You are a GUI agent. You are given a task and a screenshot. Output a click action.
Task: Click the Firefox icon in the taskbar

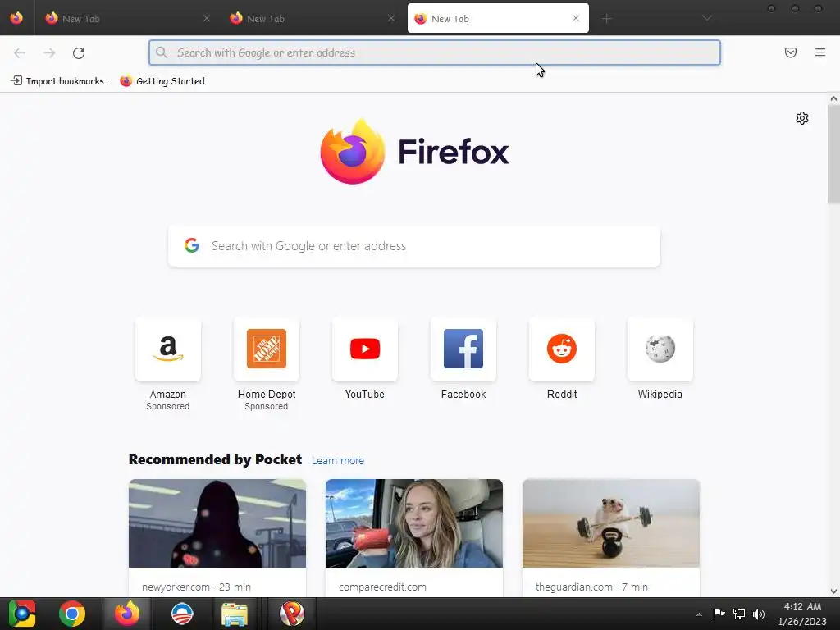(x=127, y=614)
